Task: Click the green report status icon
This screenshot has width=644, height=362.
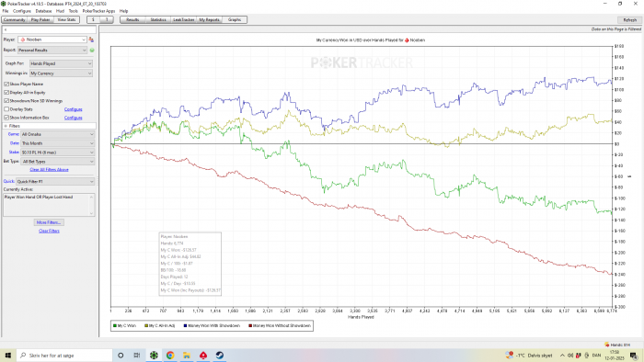Action: [92, 50]
